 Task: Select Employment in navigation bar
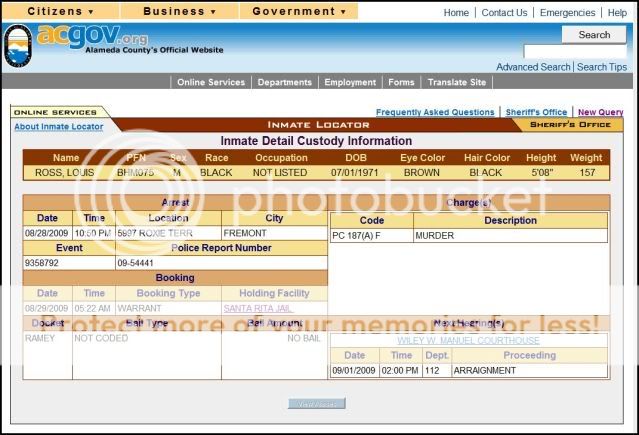pyautogui.click(x=350, y=82)
